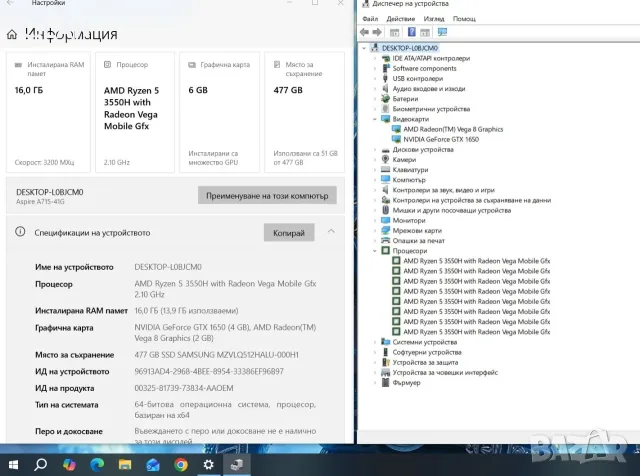Click the Копирай button for device specs

click(289, 233)
